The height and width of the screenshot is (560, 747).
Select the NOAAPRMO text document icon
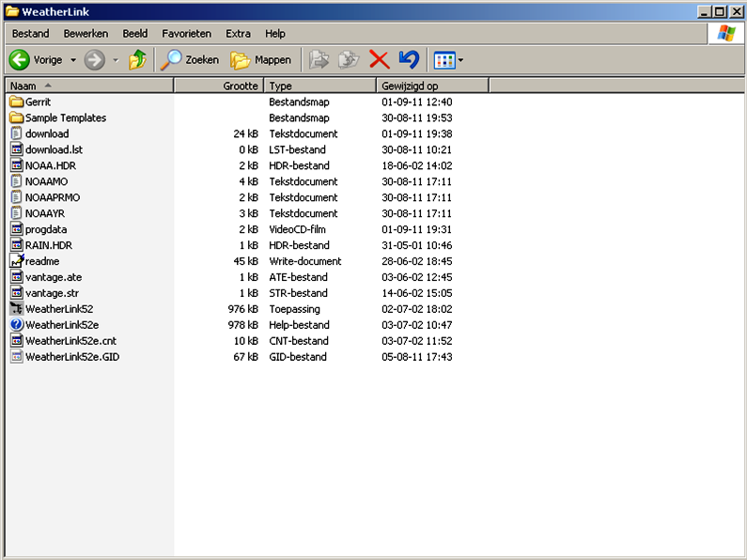pos(16,197)
